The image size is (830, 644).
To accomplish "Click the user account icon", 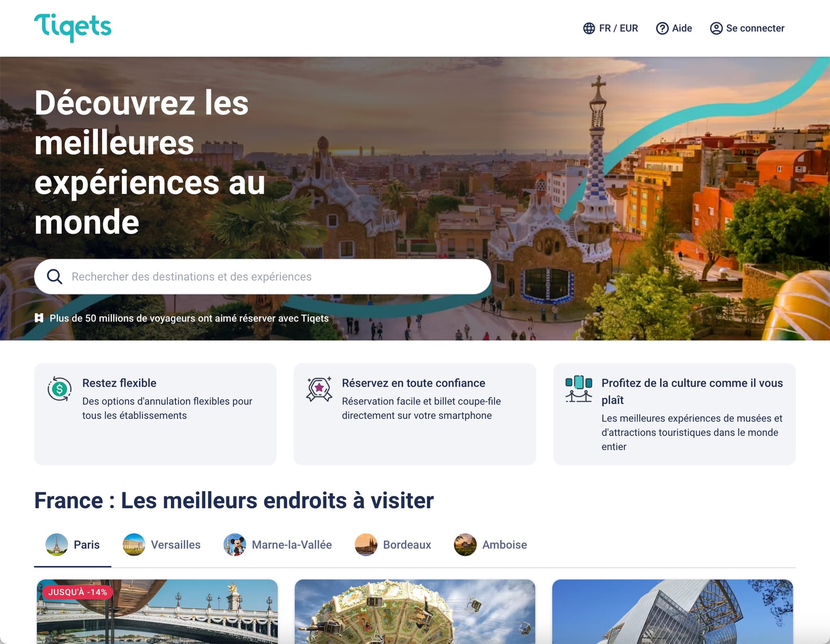I will 716,28.
